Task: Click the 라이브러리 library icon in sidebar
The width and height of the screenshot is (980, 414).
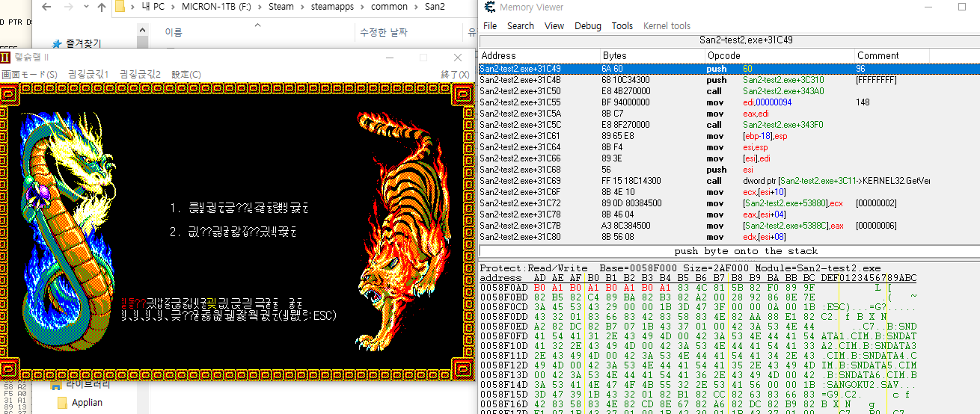Action: 58,385
